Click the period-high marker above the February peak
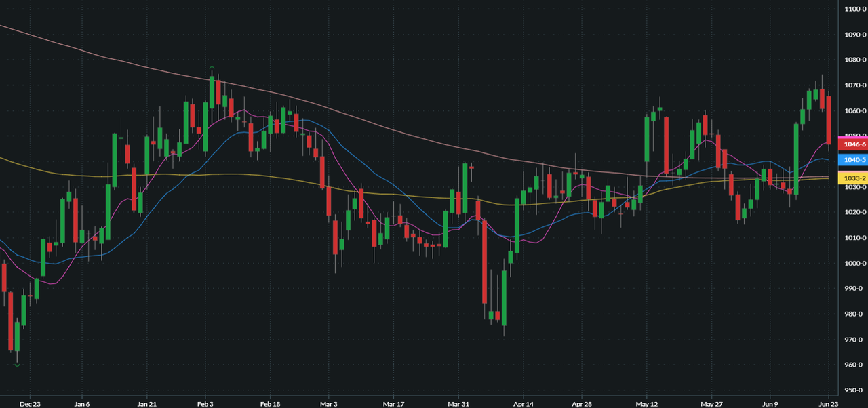This screenshot has width=868, height=408. tap(212, 68)
